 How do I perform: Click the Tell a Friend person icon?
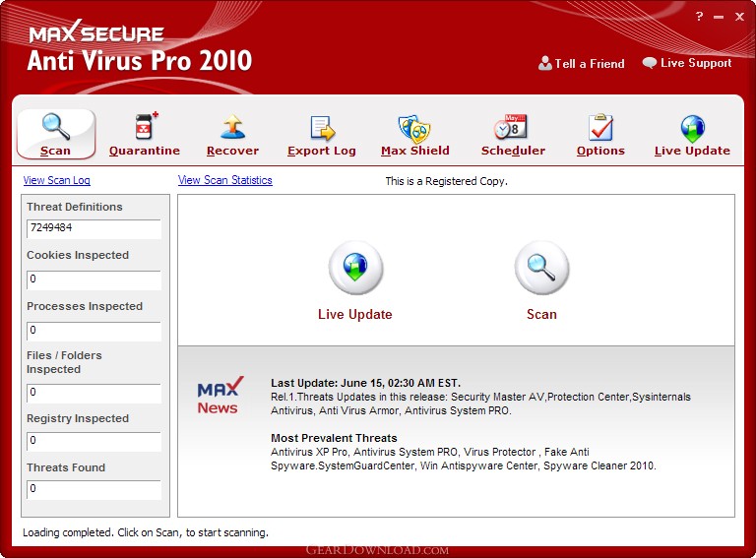[544, 63]
